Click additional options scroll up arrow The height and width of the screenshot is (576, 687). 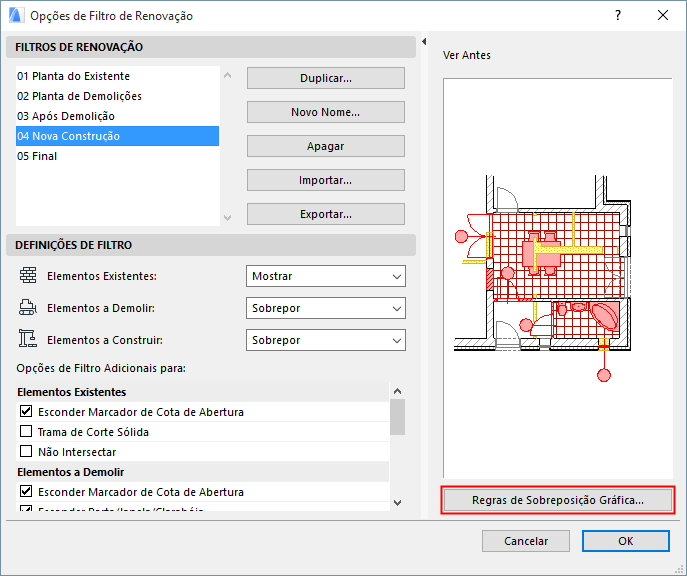point(397,391)
